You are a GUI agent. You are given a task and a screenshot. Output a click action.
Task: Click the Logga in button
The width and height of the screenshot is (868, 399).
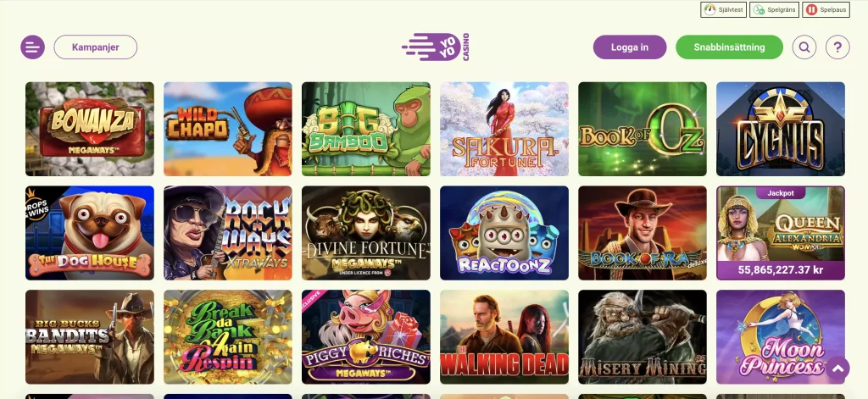tap(630, 47)
